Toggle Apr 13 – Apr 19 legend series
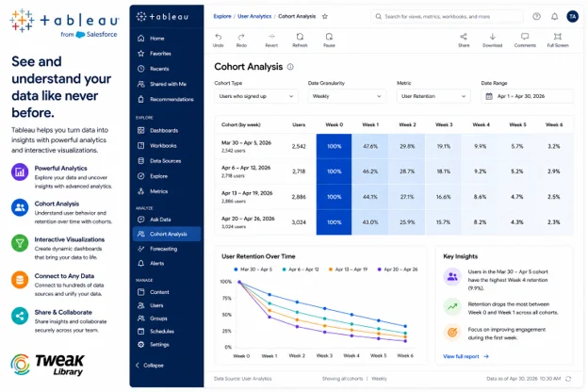This screenshot has width=588, height=392. (349, 269)
